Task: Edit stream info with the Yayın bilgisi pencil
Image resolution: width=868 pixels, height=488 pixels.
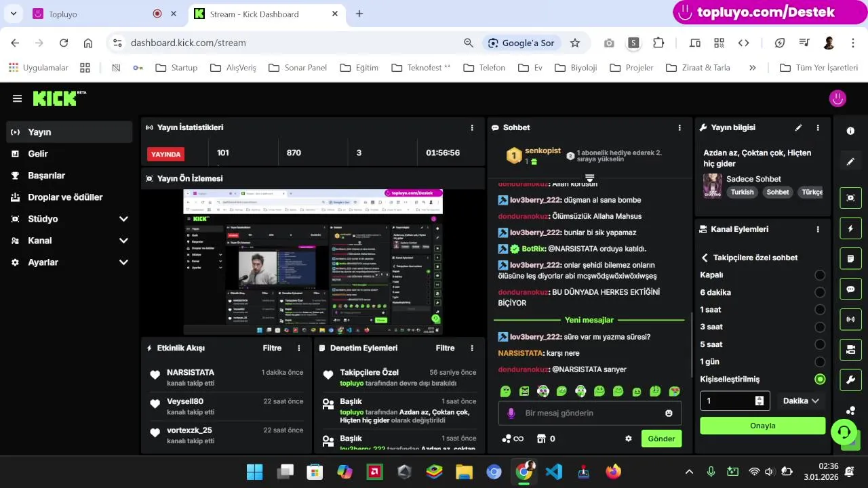Action: pyautogui.click(x=799, y=127)
